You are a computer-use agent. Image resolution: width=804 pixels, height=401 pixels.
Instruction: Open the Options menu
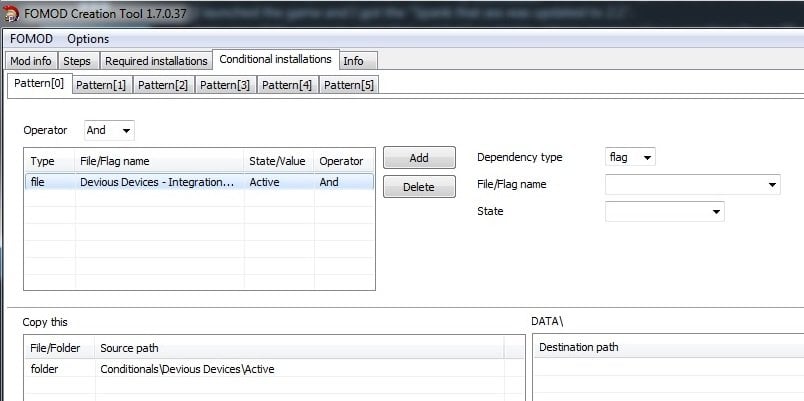pos(88,39)
